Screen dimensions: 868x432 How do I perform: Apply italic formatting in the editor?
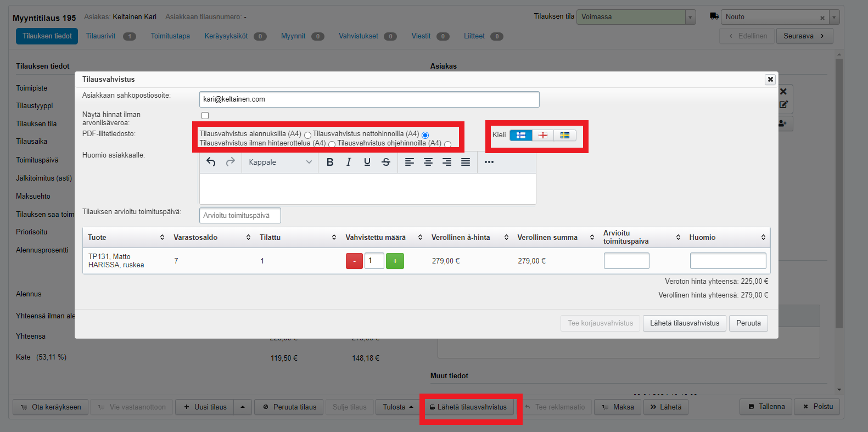click(x=349, y=162)
